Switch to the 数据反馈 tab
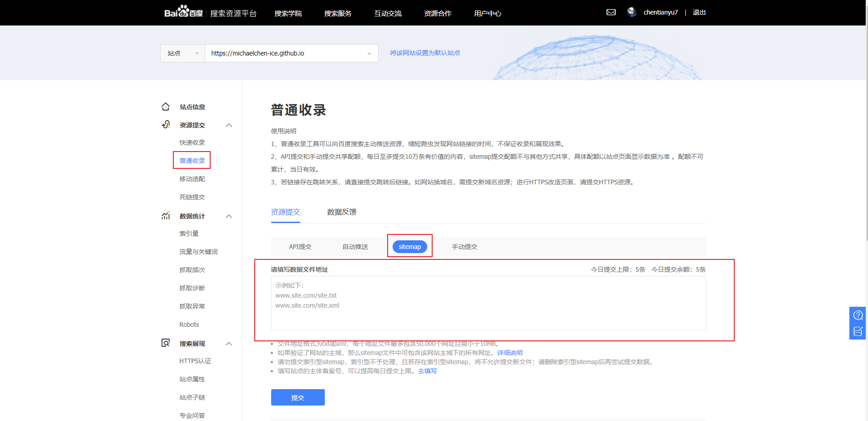The width and height of the screenshot is (868, 421). click(x=342, y=212)
